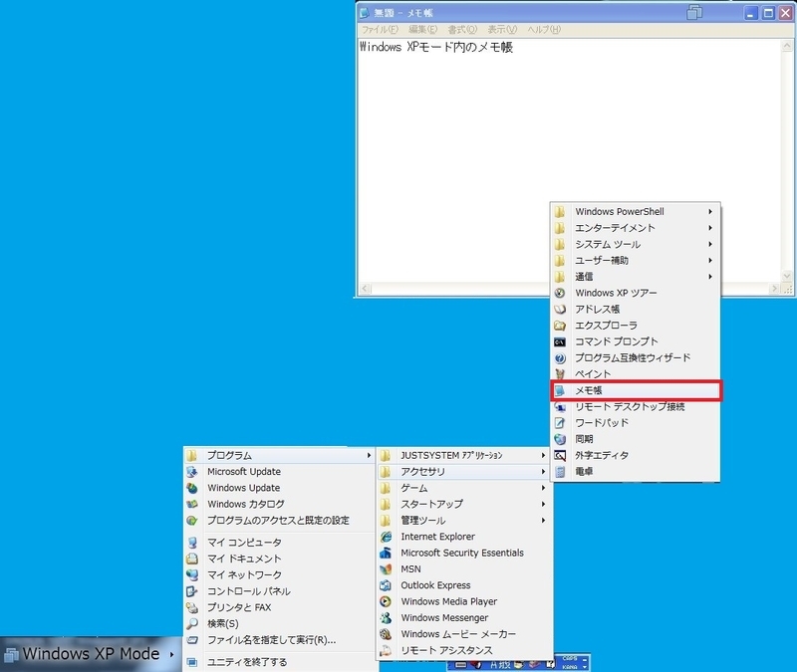
Task: Click the リモート デスクトップ接続 icon
Action: (560, 406)
